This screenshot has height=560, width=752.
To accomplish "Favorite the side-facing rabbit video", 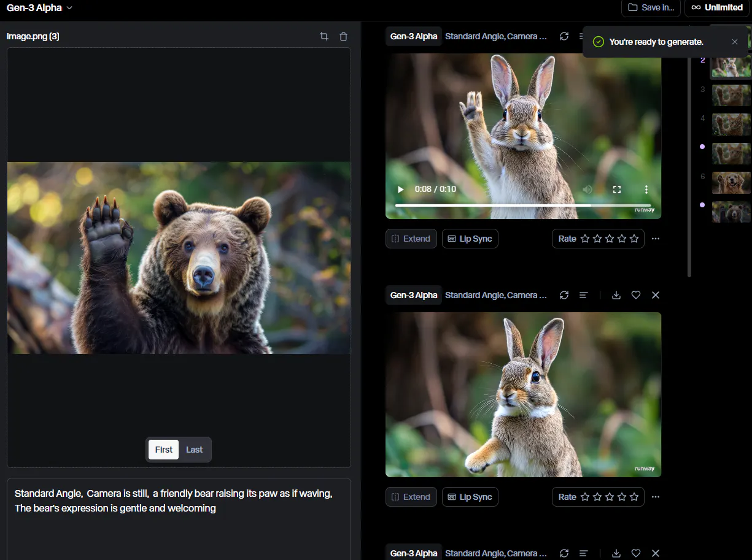I will coord(636,295).
